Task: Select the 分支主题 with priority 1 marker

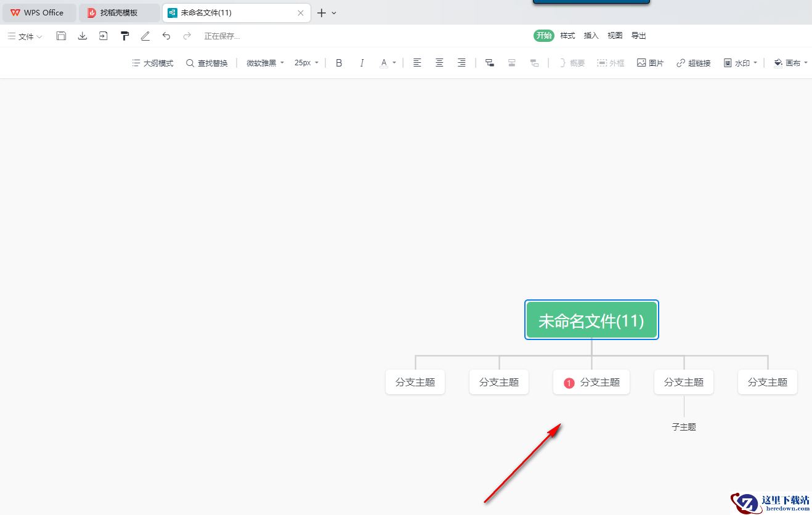Action: pos(591,382)
